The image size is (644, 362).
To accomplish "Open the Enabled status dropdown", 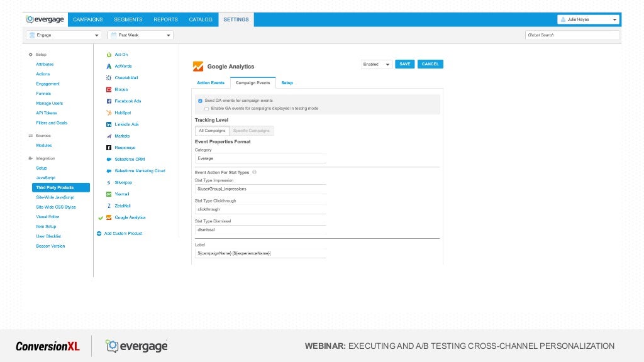I will tap(376, 65).
